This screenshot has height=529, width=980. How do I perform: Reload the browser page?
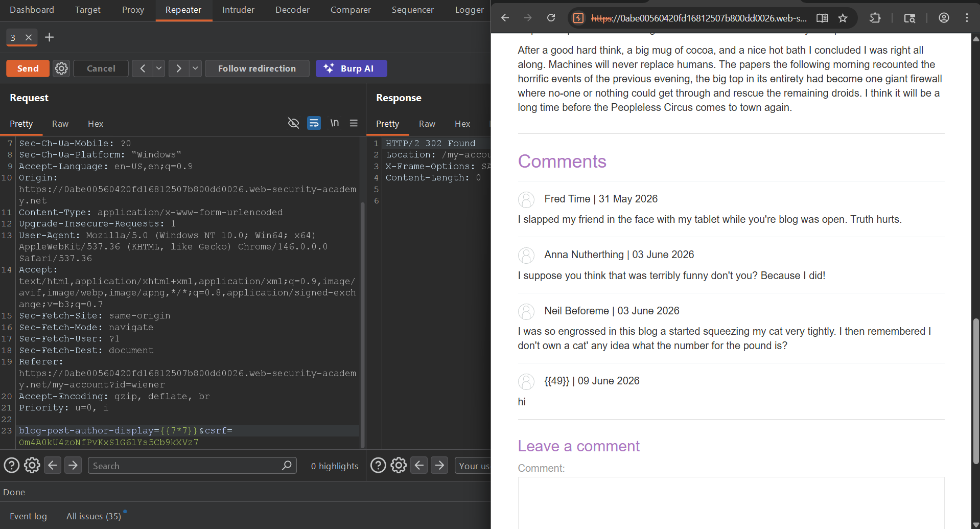click(x=551, y=18)
